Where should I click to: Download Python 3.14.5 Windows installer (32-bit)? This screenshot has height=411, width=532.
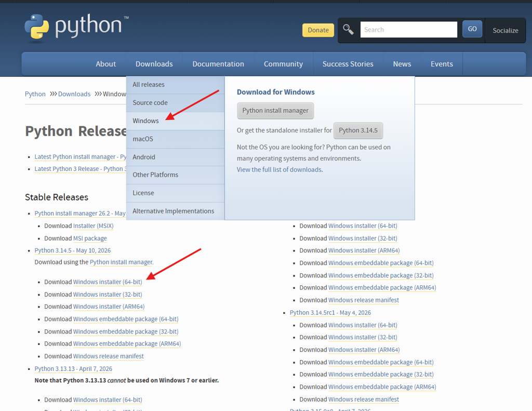click(x=108, y=295)
